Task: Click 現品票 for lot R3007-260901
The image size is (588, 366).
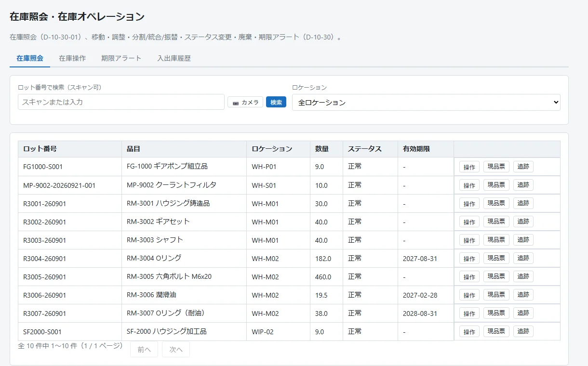Action: point(496,314)
